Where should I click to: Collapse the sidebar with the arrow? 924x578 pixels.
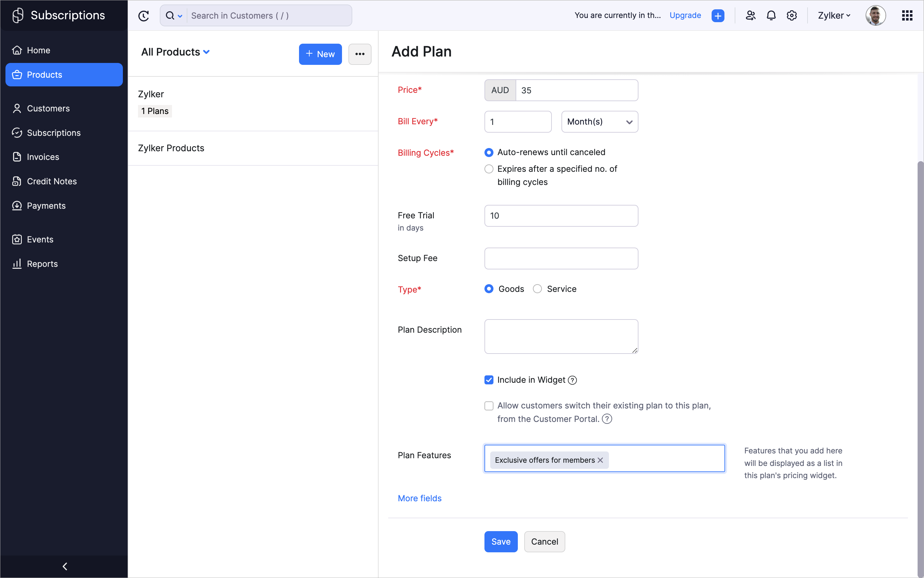(x=64, y=566)
